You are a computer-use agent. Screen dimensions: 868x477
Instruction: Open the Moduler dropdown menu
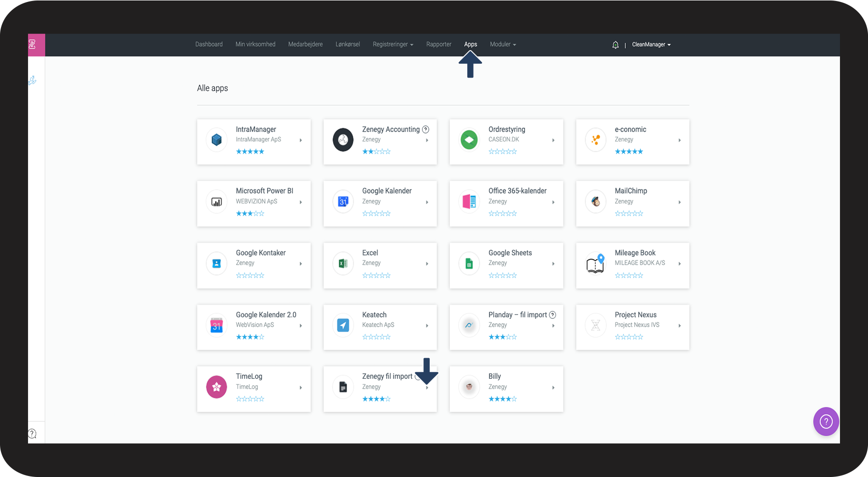coord(503,45)
